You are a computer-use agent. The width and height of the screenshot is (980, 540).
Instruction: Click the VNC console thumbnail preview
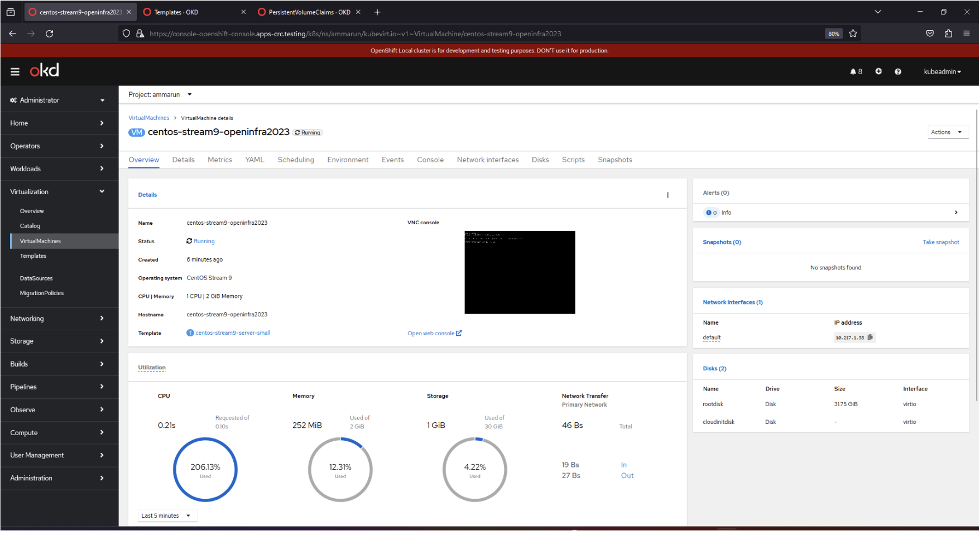(520, 272)
